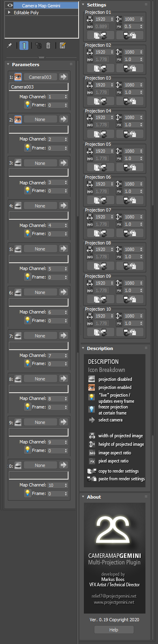Toggle Show End Result button
158x644 pixels.
(x=24, y=45)
